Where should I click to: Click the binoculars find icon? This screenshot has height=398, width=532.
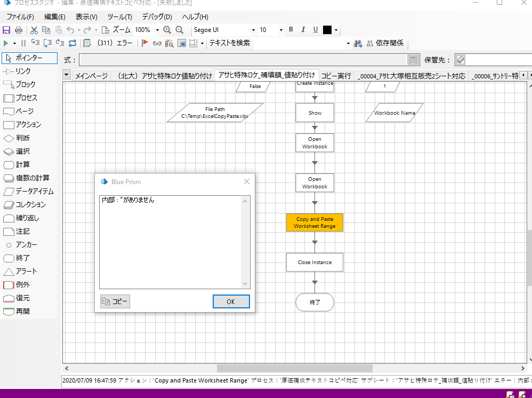[x=358, y=43]
